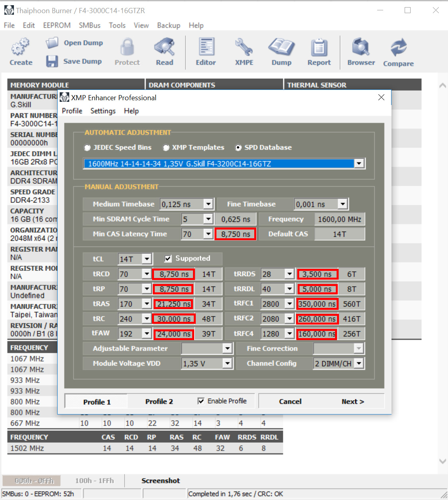Image resolution: width=448 pixels, height=500 pixels.
Task: Expand the tRC 240 dropdown
Action: click(x=147, y=319)
